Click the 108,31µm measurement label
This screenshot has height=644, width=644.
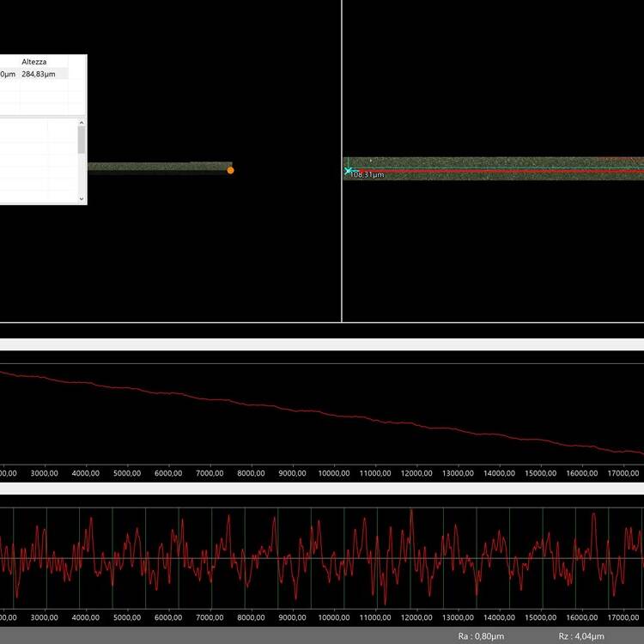(x=367, y=175)
